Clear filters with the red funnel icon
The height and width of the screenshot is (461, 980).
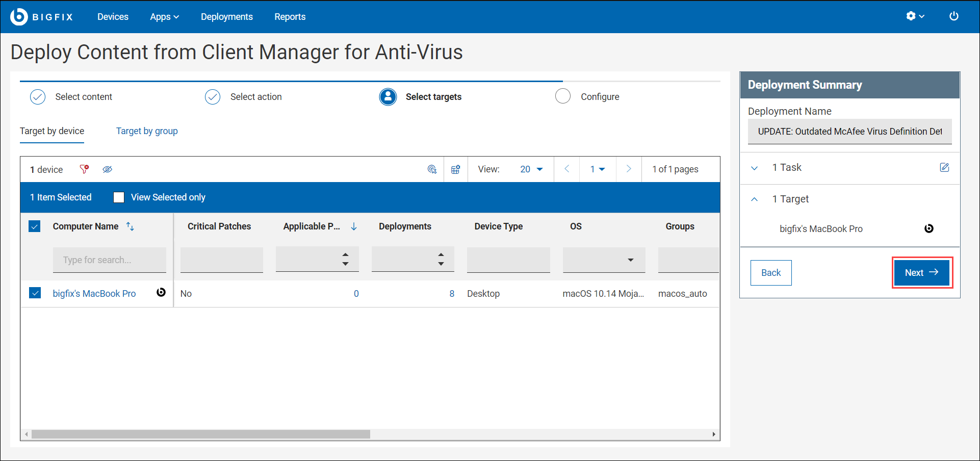pos(84,169)
